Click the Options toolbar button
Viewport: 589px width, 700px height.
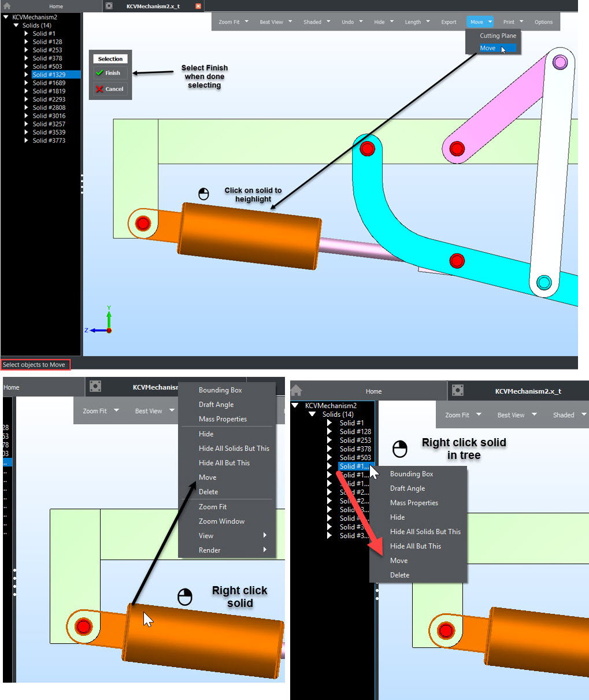[543, 22]
